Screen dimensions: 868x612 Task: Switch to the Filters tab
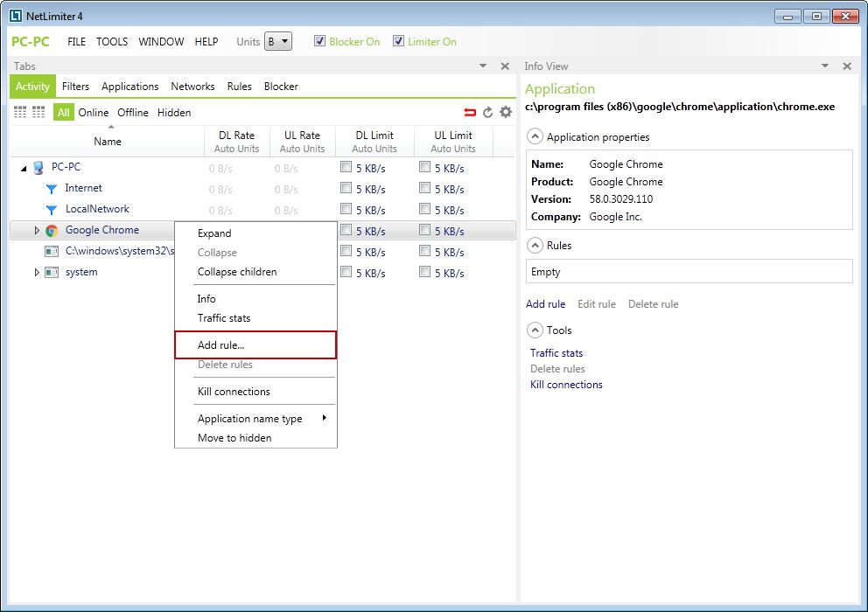pos(75,87)
